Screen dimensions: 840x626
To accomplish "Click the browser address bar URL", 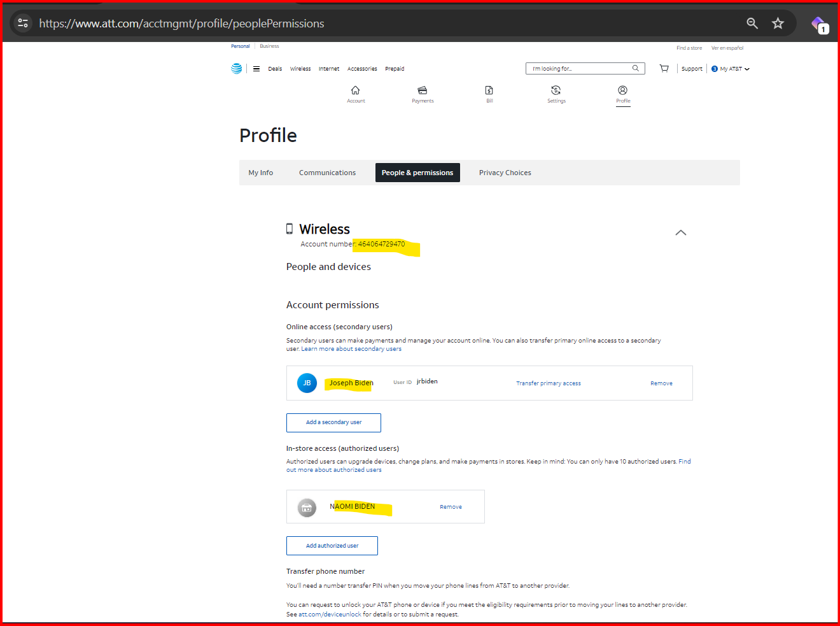I will pyautogui.click(x=181, y=24).
